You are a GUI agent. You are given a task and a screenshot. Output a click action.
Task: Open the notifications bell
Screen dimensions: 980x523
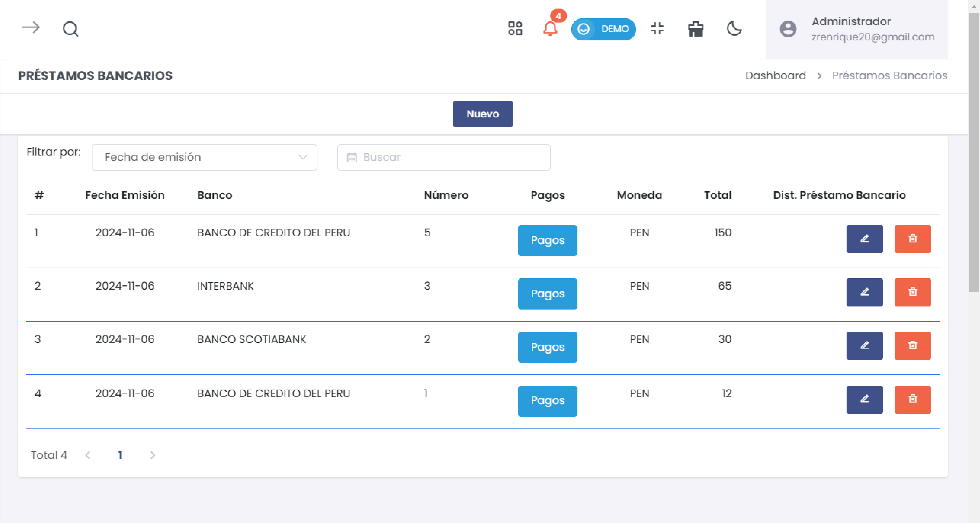click(x=550, y=28)
